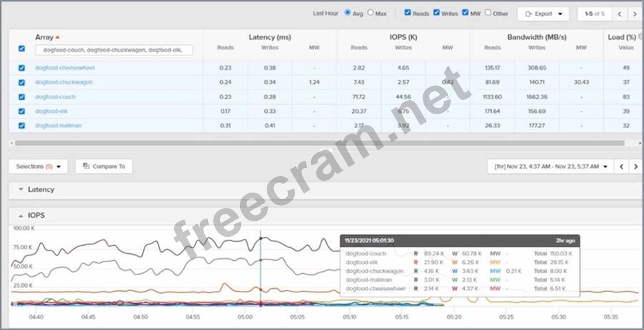Select the Max radio button
Image resolution: width=644 pixels, height=330 pixels.
(x=371, y=13)
